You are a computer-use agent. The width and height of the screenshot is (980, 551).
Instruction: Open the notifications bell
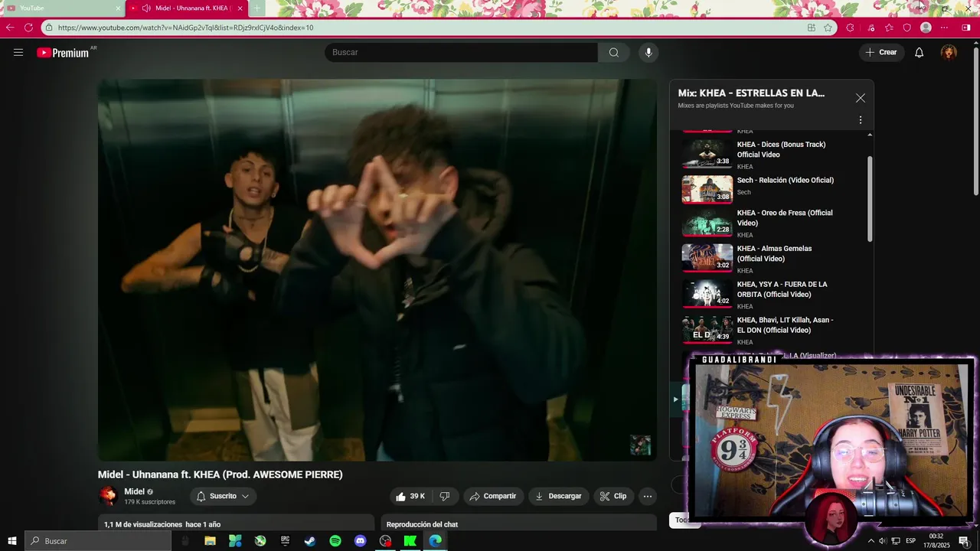[919, 52]
